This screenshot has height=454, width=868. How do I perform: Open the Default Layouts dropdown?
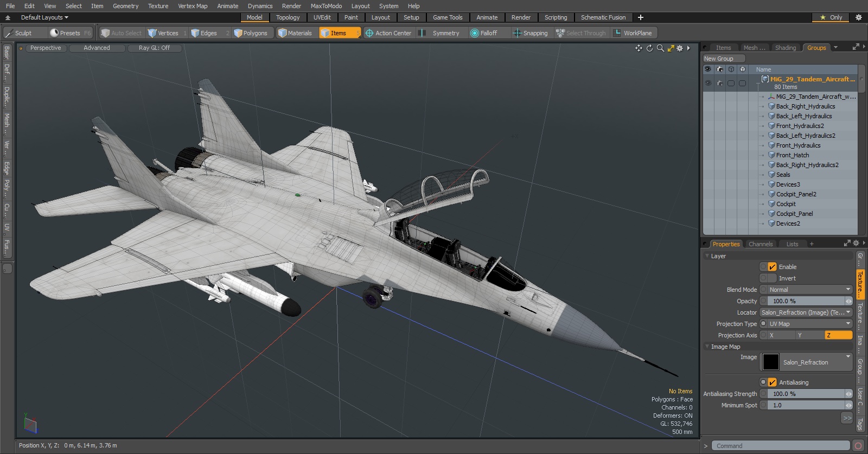pyautogui.click(x=44, y=17)
